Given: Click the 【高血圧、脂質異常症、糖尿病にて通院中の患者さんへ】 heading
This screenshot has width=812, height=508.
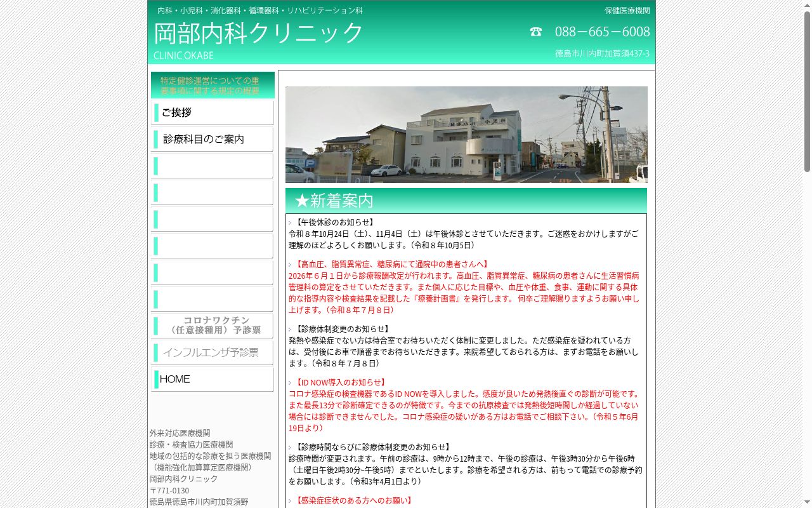Looking at the screenshot, I should [x=391, y=264].
